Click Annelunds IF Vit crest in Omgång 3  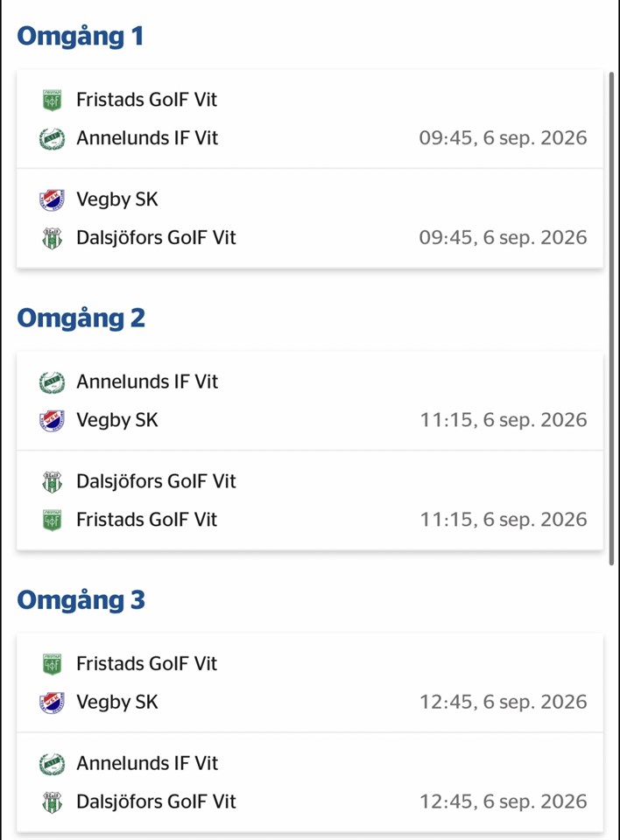point(52,764)
